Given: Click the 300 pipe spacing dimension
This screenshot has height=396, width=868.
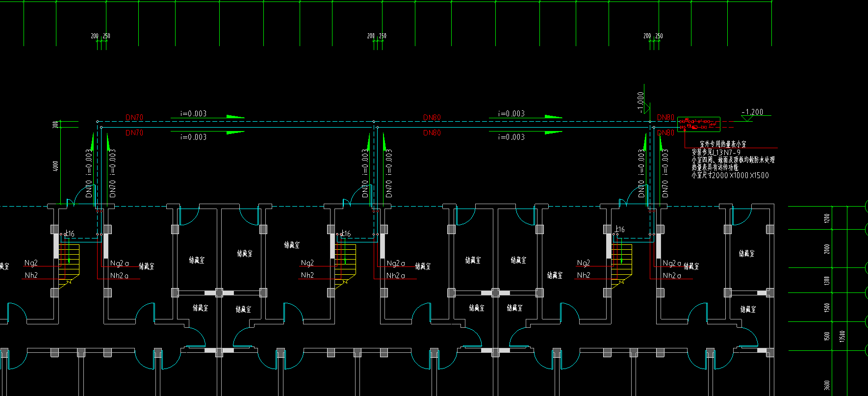Looking at the screenshot, I should 55,125.
